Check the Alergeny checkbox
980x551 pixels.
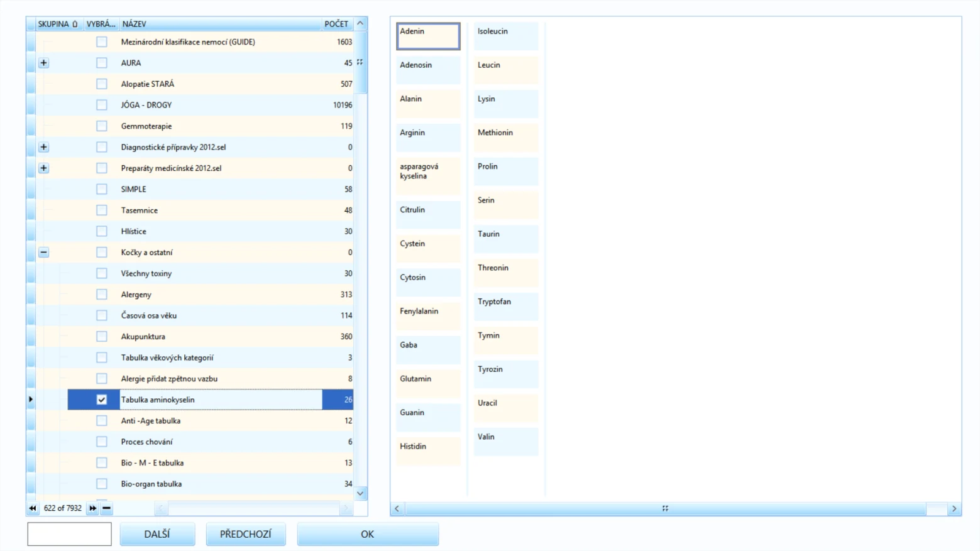click(x=102, y=294)
